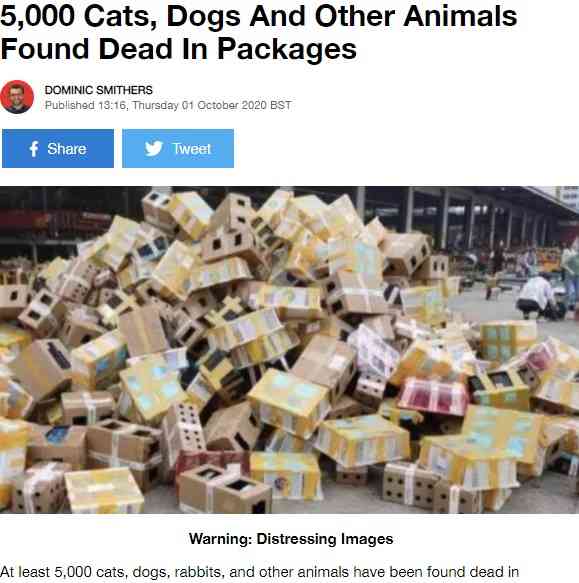Click the headline line 'Found Dead In Packages'
Screen dimensions: 579x583
click(178, 49)
